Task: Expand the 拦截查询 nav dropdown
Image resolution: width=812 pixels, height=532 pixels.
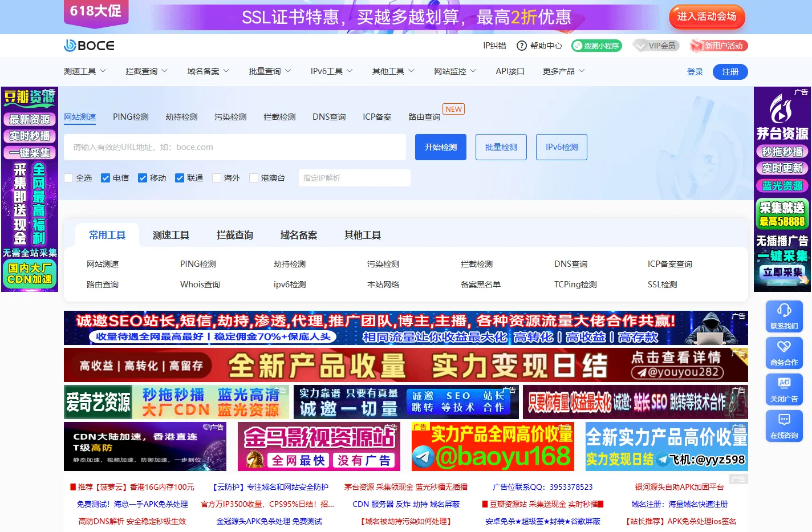Action: tap(147, 71)
